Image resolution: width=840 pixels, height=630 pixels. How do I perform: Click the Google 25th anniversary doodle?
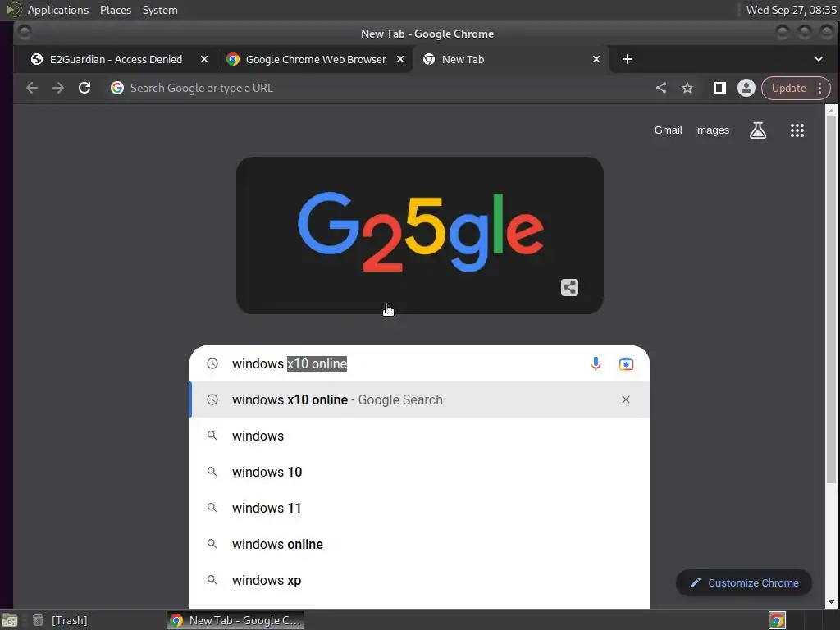pos(419,235)
